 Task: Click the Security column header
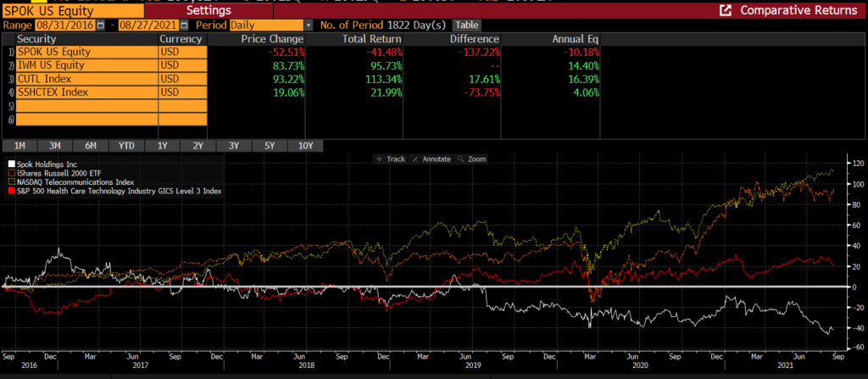point(86,39)
